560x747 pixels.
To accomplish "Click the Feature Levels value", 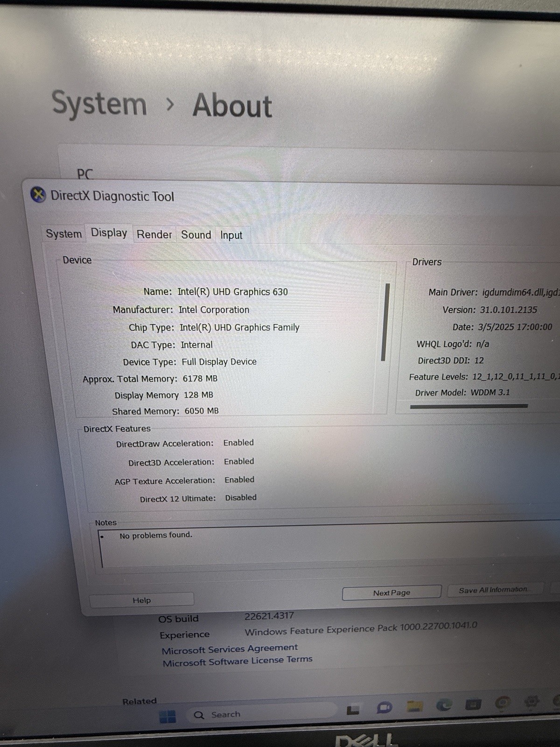I will click(516, 376).
